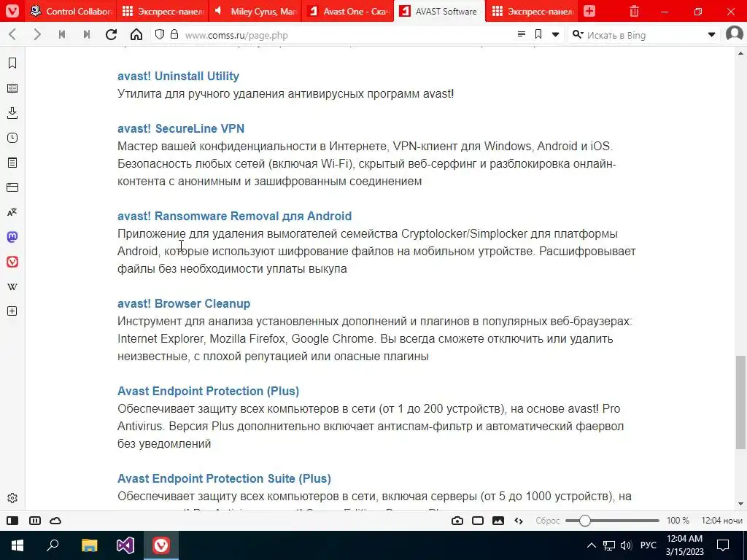Toggle the side panel visibility
747x560 pixels.
(12, 521)
